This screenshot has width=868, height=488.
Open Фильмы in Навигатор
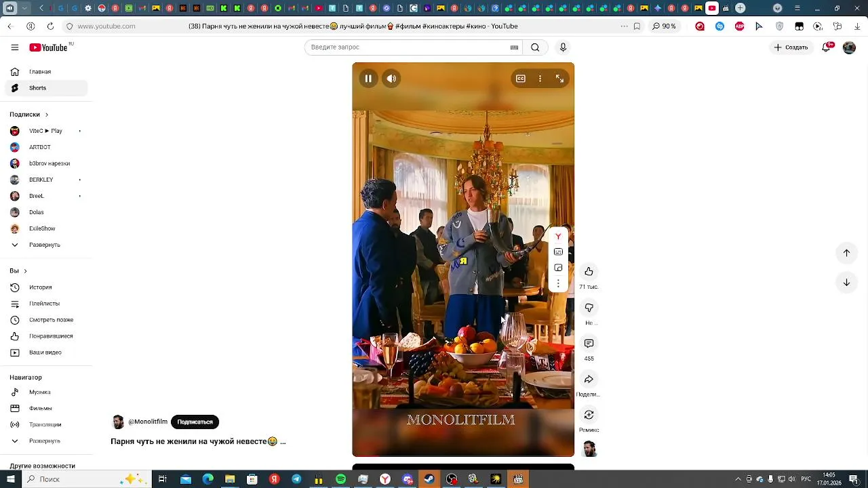[46, 409]
